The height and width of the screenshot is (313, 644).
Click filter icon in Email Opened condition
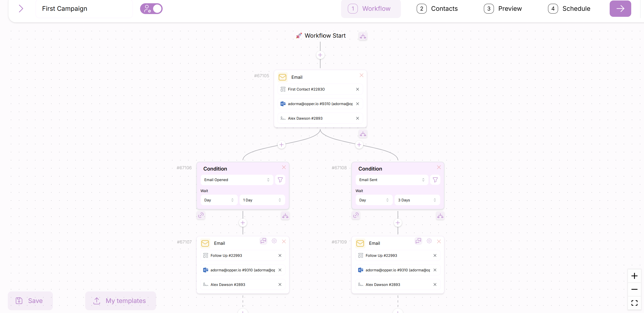coord(280,180)
